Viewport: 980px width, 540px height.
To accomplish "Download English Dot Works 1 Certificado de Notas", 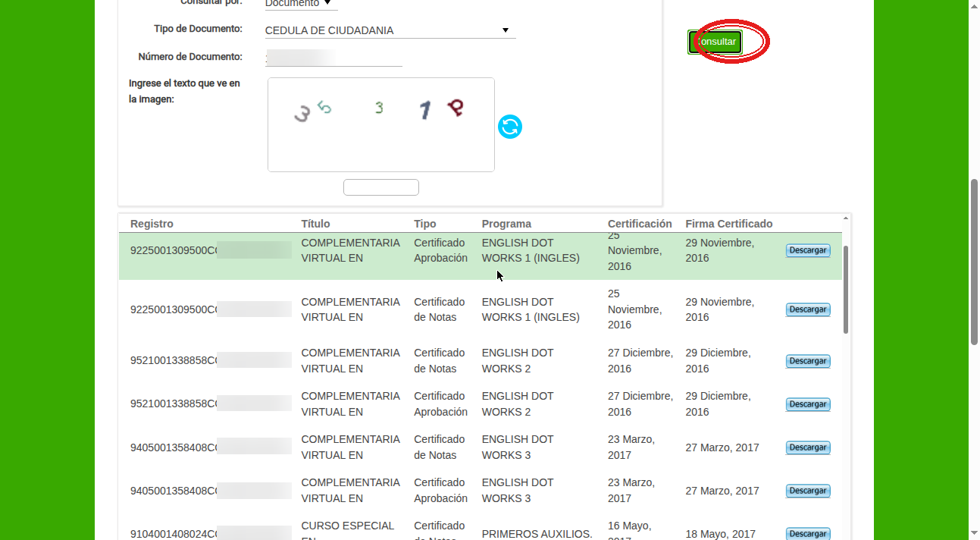I will point(808,309).
